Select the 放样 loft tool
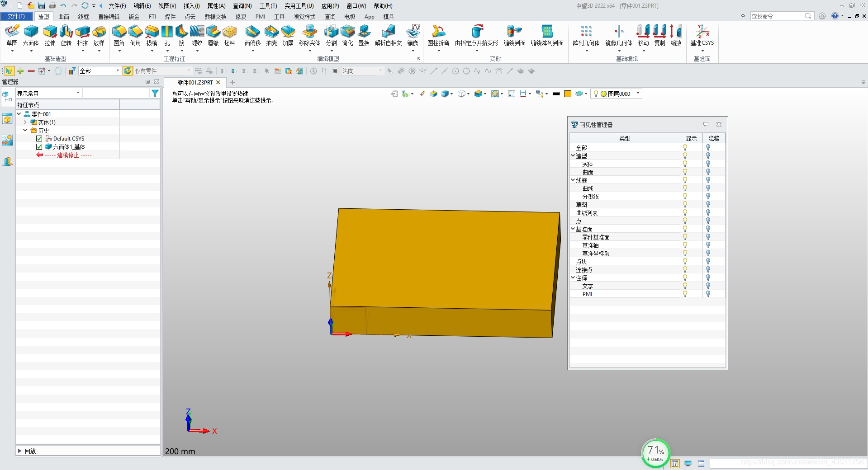Screen dimensions: 868x470 (99, 36)
